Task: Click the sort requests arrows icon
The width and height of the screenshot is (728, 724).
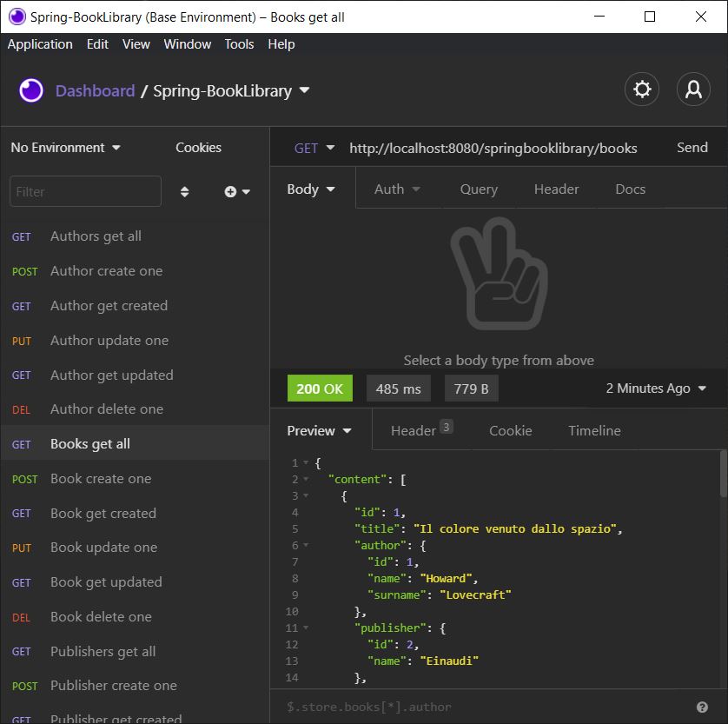Action: coord(184,192)
